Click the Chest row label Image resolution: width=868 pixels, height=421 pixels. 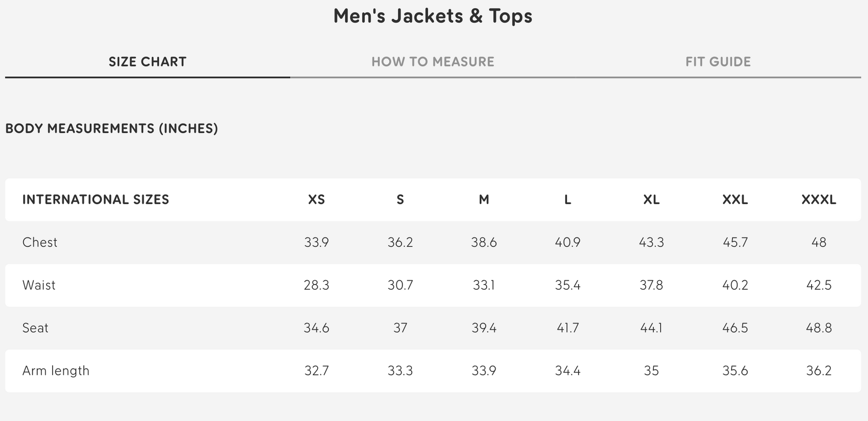point(40,242)
